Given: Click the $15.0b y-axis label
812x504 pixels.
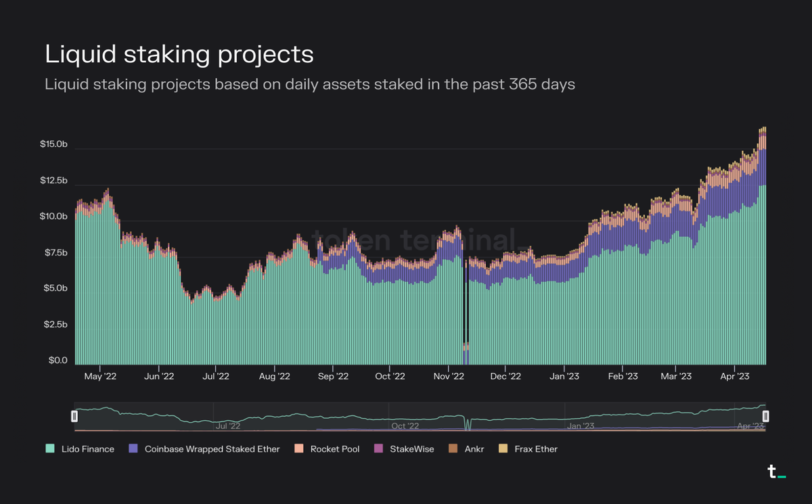Looking at the screenshot, I should coord(54,144).
